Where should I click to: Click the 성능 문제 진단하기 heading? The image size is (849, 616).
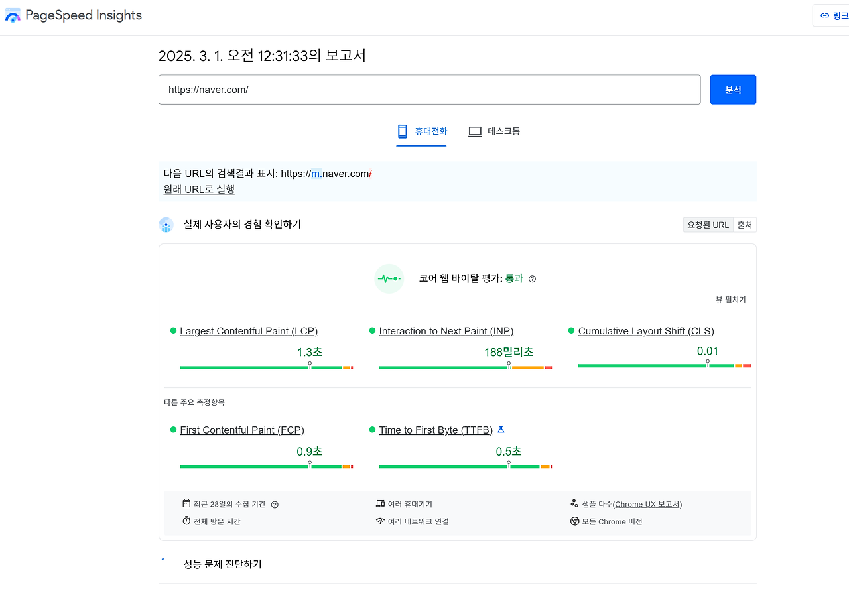tap(223, 564)
